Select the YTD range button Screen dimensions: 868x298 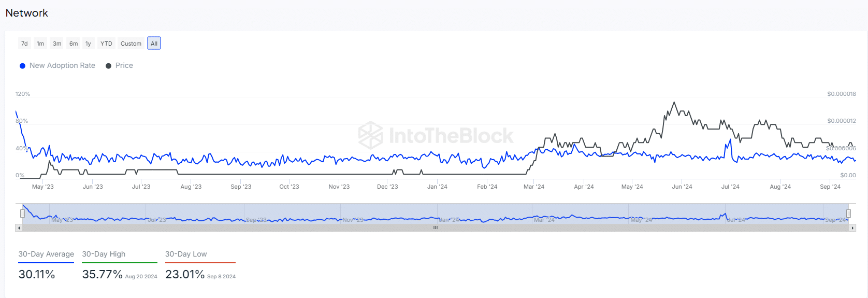[x=106, y=44]
